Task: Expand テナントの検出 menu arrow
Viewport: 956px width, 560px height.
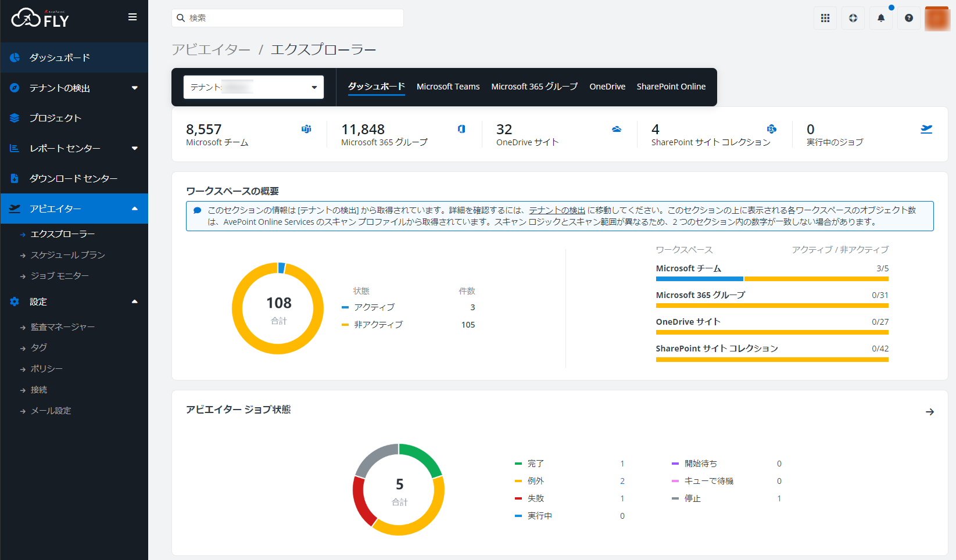Action: click(135, 88)
